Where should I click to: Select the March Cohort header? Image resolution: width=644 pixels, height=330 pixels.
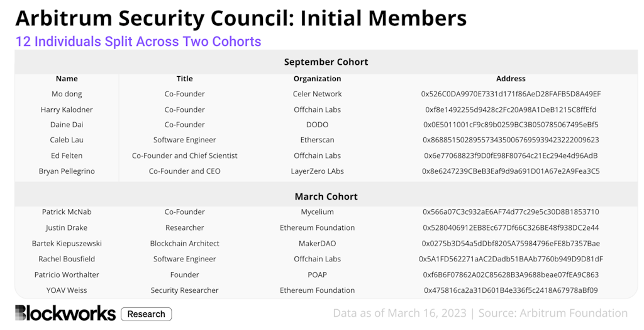pos(326,196)
